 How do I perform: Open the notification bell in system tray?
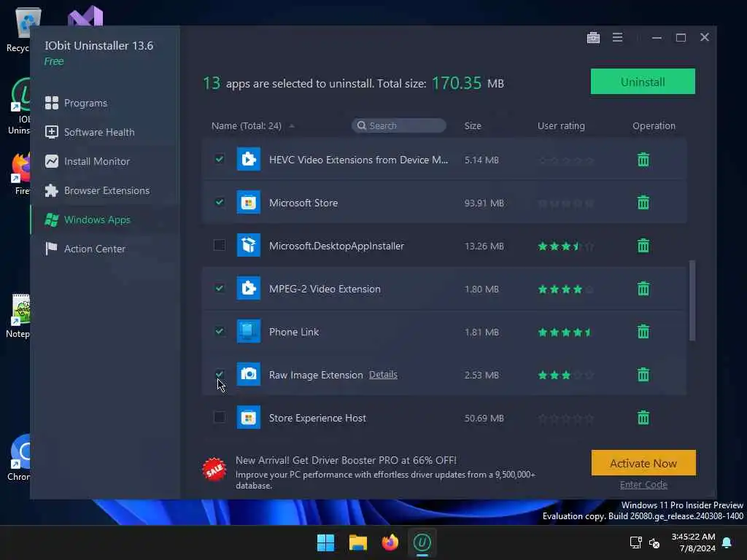click(727, 542)
